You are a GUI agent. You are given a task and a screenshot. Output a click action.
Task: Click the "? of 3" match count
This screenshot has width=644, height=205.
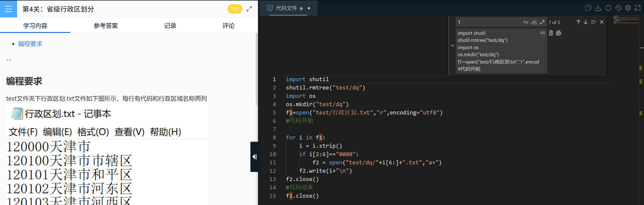click(x=554, y=22)
